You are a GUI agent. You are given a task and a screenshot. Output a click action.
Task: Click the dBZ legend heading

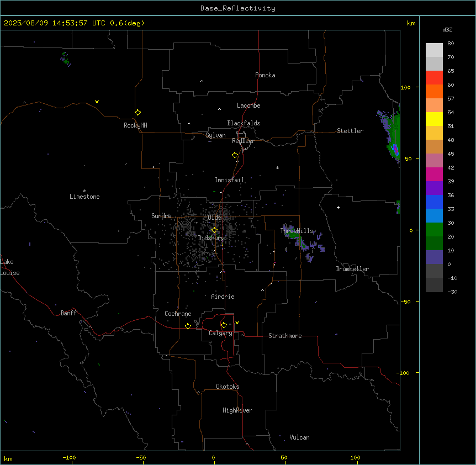(x=447, y=29)
